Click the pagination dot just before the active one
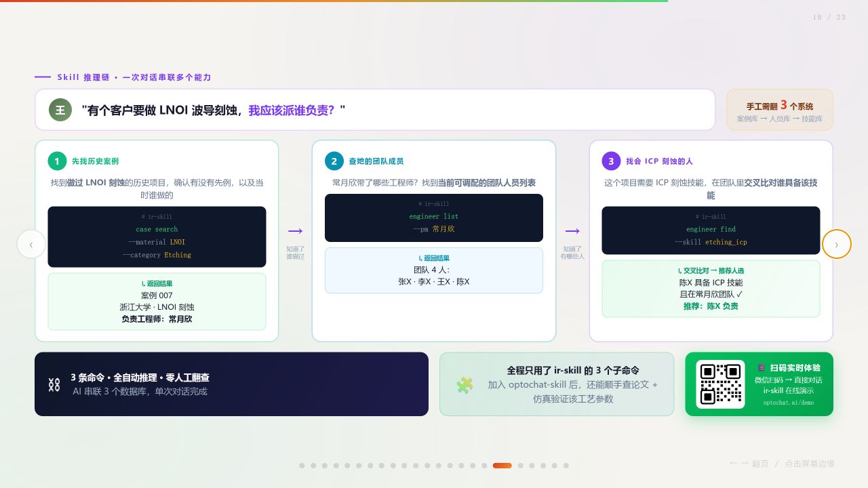 click(x=484, y=466)
